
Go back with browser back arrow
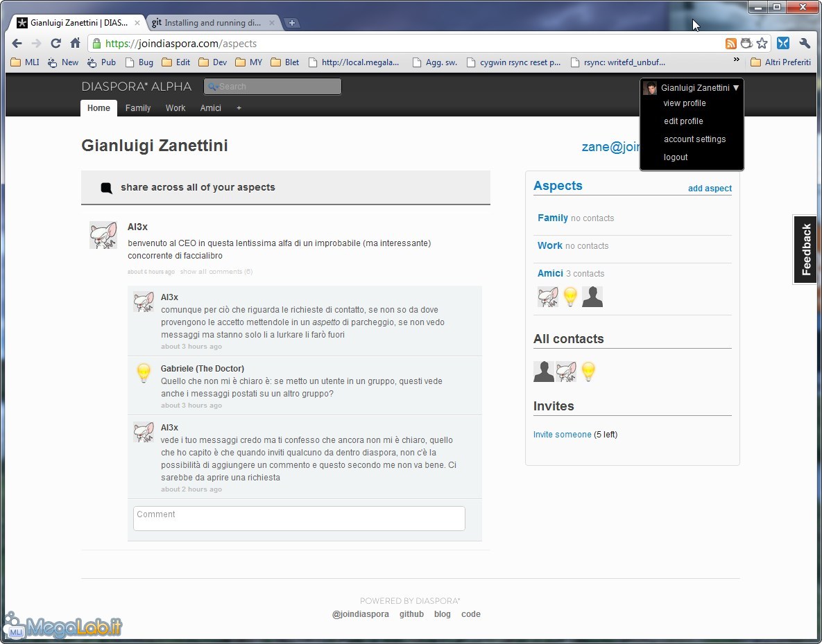(x=17, y=44)
